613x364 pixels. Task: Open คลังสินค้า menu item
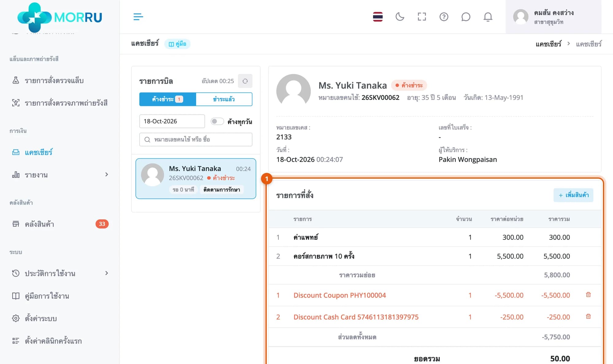click(x=60, y=224)
